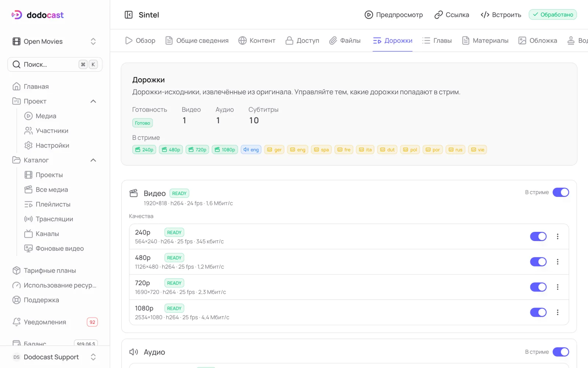Open the Контент tab

pos(257,40)
